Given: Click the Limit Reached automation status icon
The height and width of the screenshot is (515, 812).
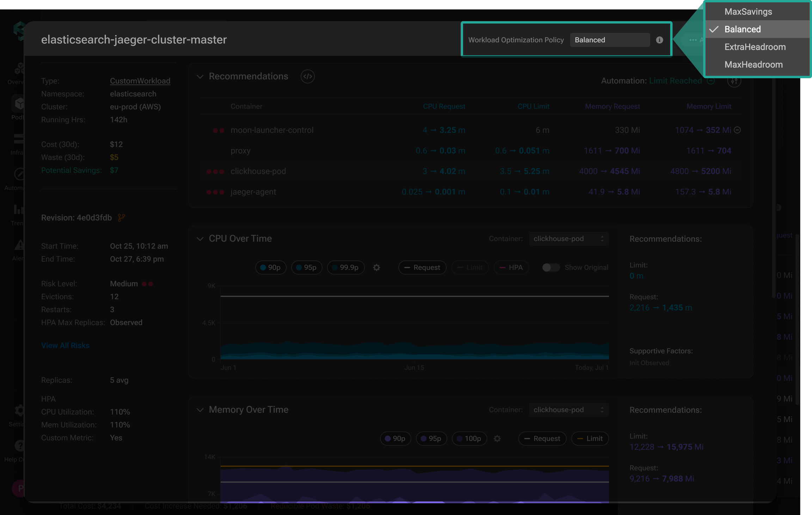Looking at the screenshot, I should coord(711,81).
